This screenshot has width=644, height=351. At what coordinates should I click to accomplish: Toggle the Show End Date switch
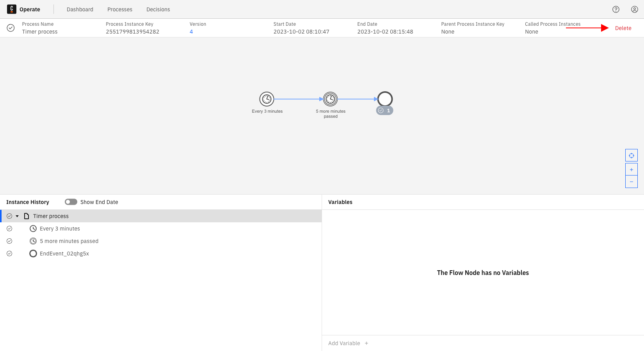pyautogui.click(x=71, y=202)
